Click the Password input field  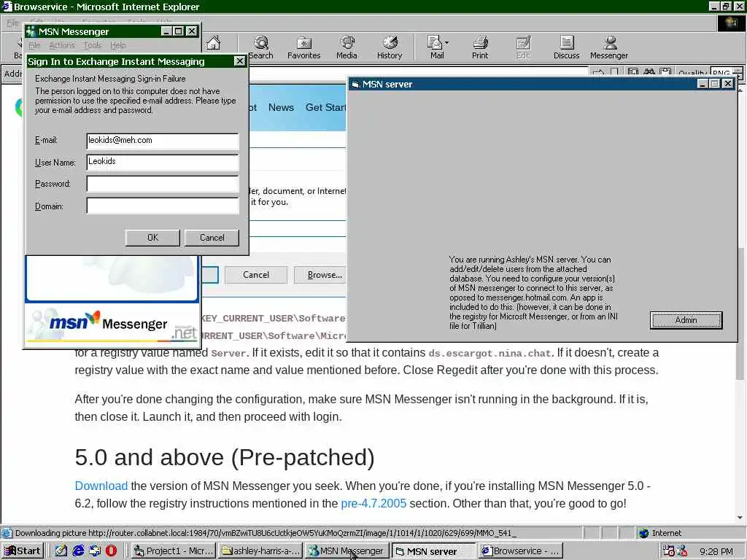pyautogui.click(x=163, y=184)
